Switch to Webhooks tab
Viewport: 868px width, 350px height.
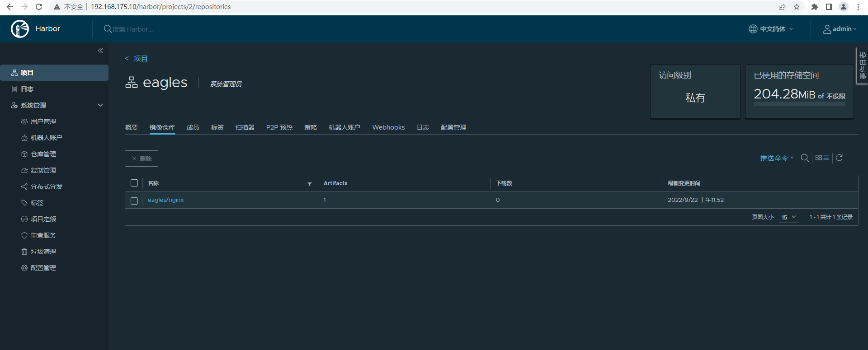pyautogui.click(x=388, y=127)
